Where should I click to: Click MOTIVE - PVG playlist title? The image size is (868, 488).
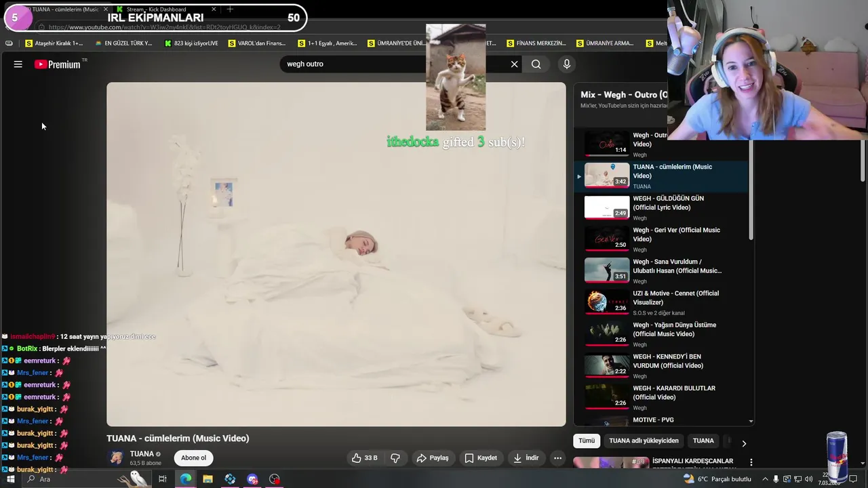click(653, 420)
